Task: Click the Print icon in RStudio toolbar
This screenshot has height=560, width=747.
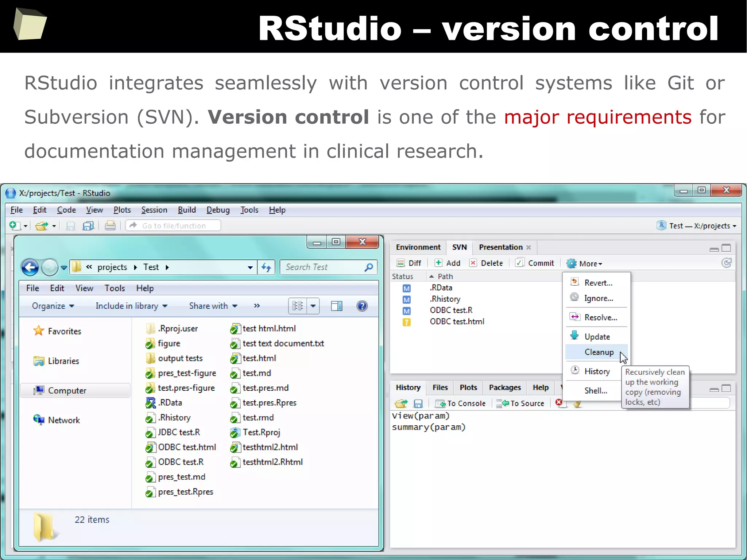Action: tap(110, 226)
